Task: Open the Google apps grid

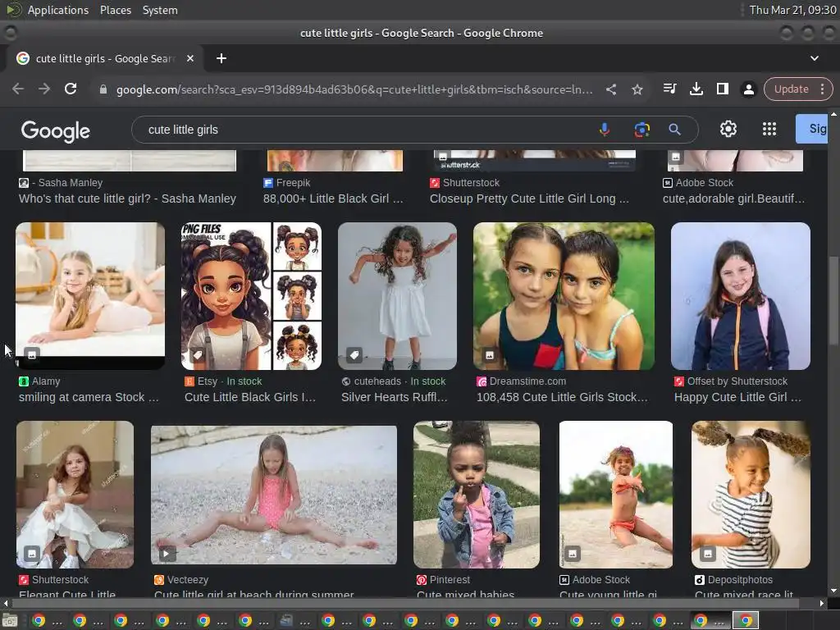Action: [x=769, y=129]
